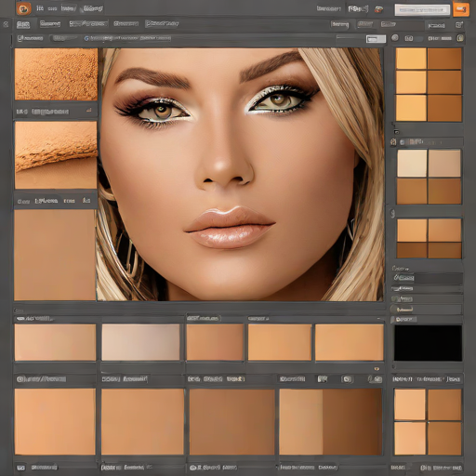Click the first small icon above two-tone swatch

click(323, 379)
